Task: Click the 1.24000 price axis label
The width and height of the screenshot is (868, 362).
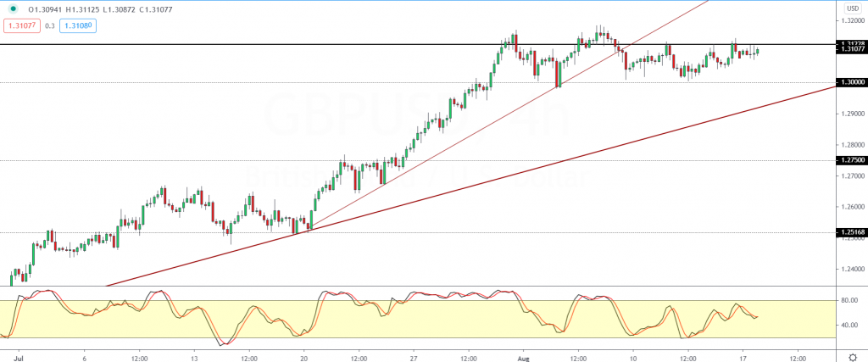Action: (x=853, y=270)
